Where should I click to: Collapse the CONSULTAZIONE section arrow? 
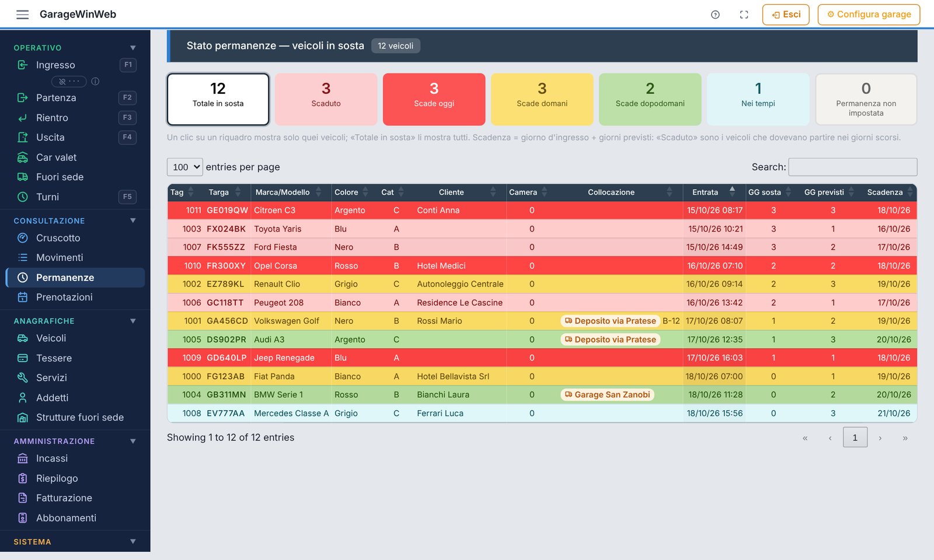point(133,220)
